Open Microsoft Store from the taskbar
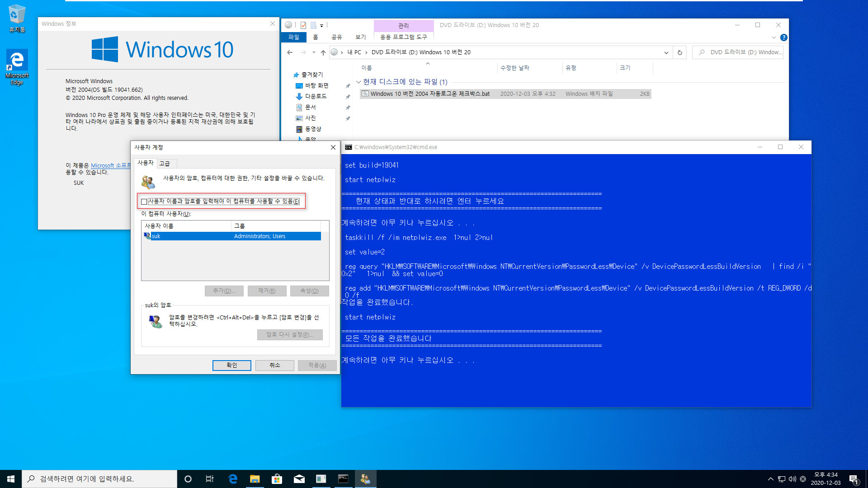This screenshot has width=868, height=488. pyautogui.click(x=277, y=479)
